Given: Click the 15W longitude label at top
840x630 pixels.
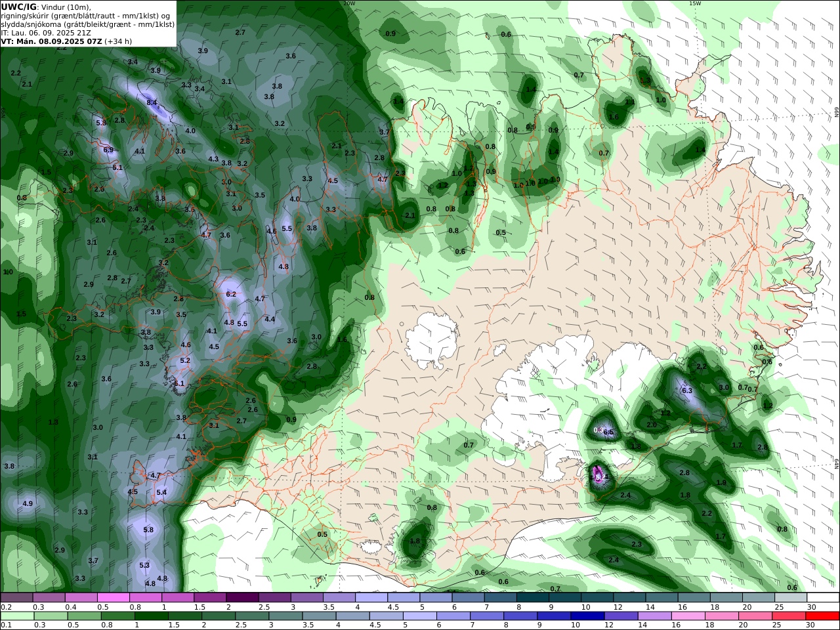Looking at the screenshot, I should (695, 3).
